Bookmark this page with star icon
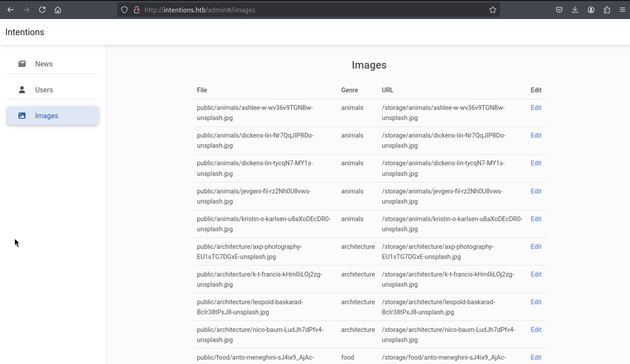The width and height of the screenshot is (630, 364). 492,10
